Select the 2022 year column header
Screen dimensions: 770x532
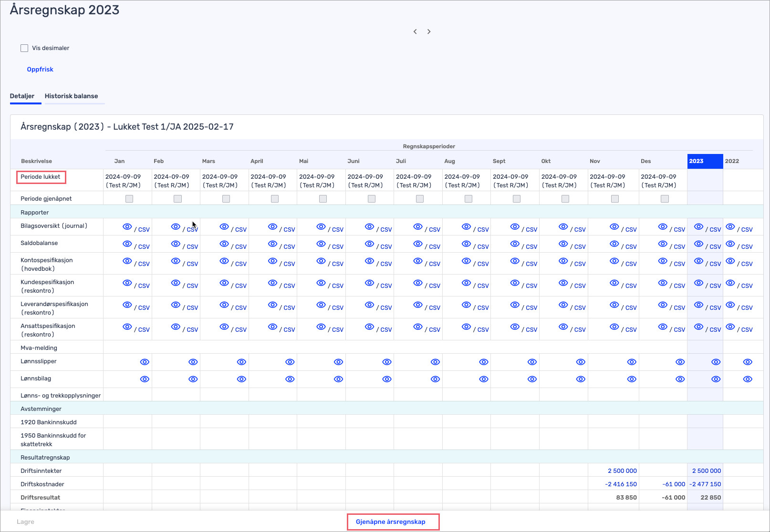tap(732, 161)
